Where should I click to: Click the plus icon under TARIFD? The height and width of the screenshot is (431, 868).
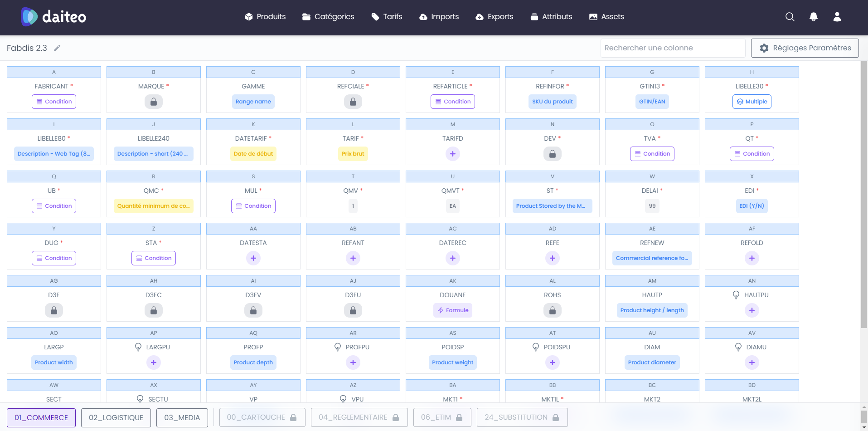click(452, 154)
